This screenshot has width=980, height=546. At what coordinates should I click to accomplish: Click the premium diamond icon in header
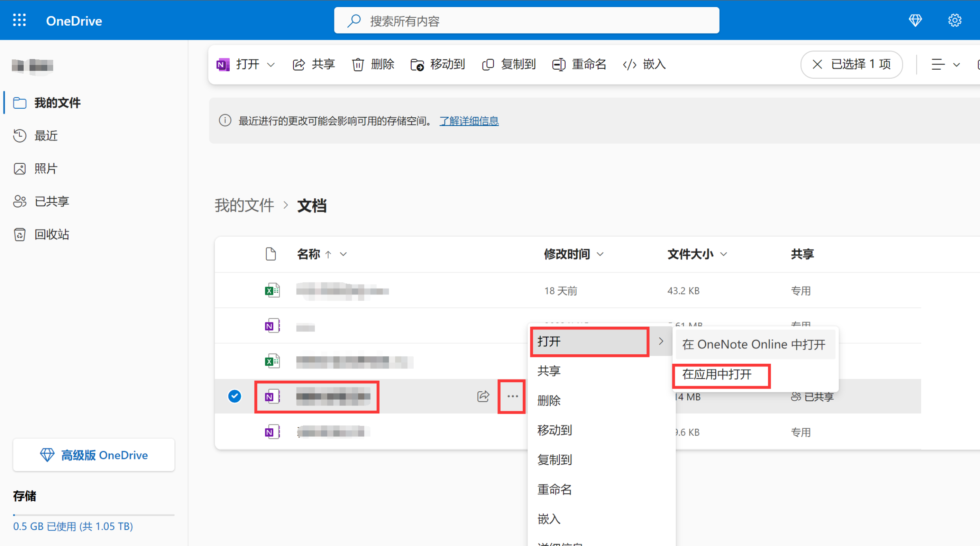(x=915, y=20)
